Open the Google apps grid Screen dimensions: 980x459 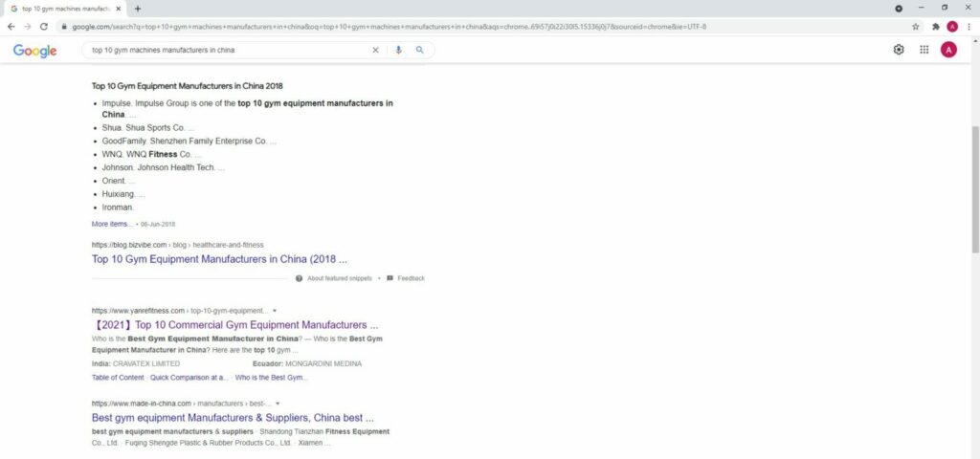point(924,50)
